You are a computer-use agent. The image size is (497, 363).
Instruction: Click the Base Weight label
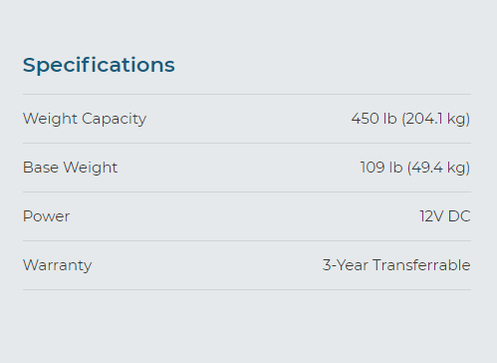coord(70,168)
